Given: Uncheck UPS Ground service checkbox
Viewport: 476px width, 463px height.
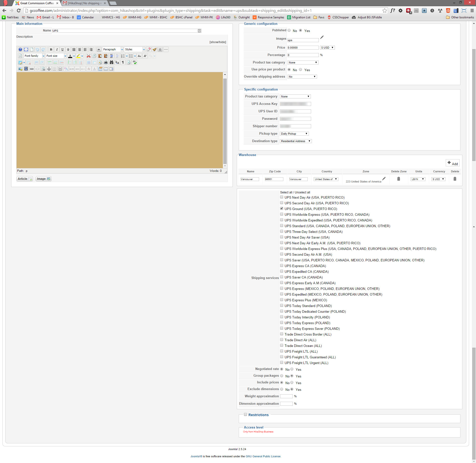Looking at the screenshot, I should [x=282, y=209].
